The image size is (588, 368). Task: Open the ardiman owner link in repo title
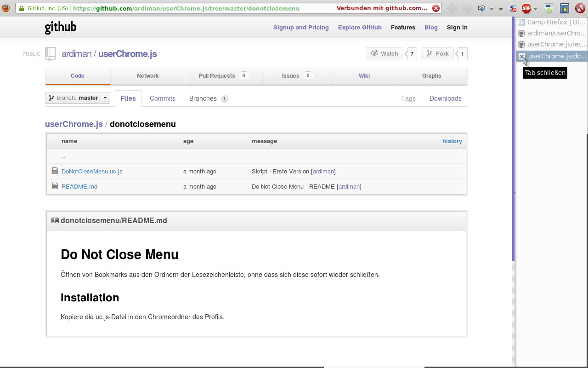click(x=77, y=54)
